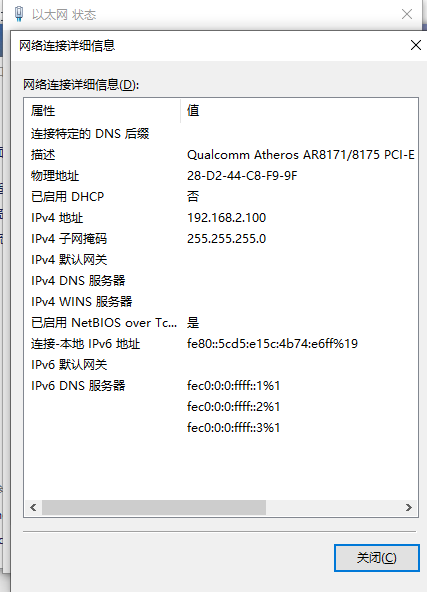Select the IPv6 DNS 服务器 first entry
Screen dimensions: 427x592
coord(221,385)
